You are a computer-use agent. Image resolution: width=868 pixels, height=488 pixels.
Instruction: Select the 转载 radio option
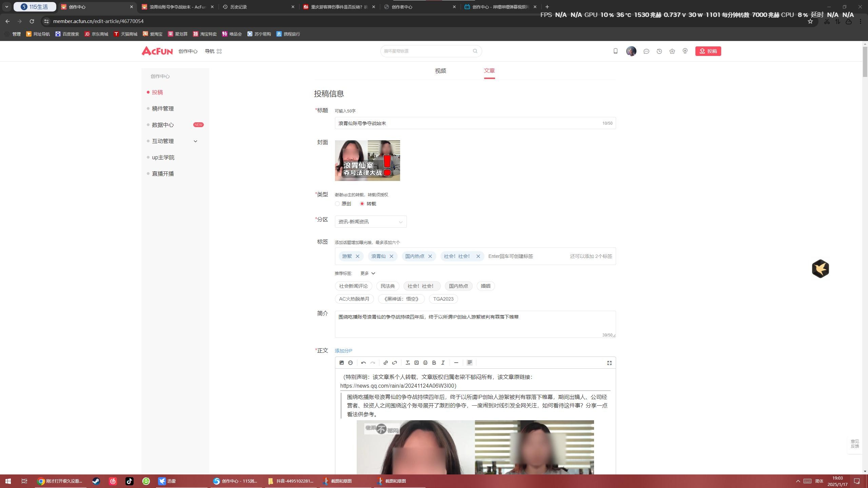[362, 204]
